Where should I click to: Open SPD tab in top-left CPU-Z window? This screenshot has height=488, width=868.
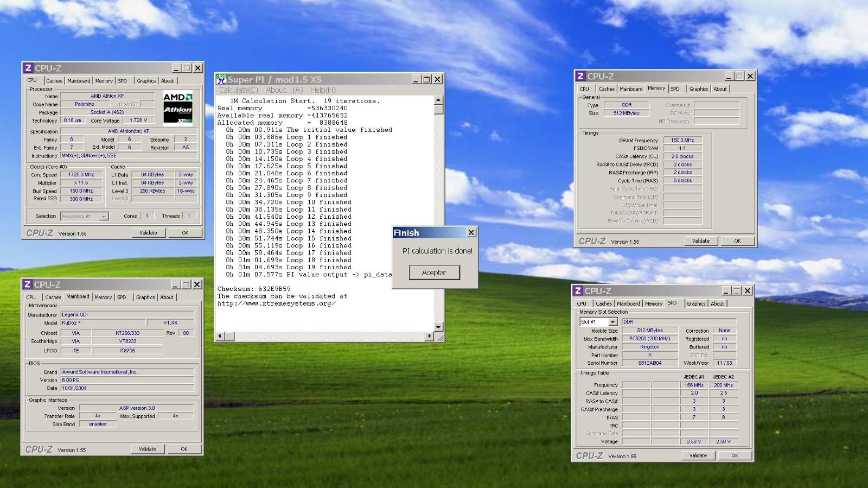tap(123, 81)
